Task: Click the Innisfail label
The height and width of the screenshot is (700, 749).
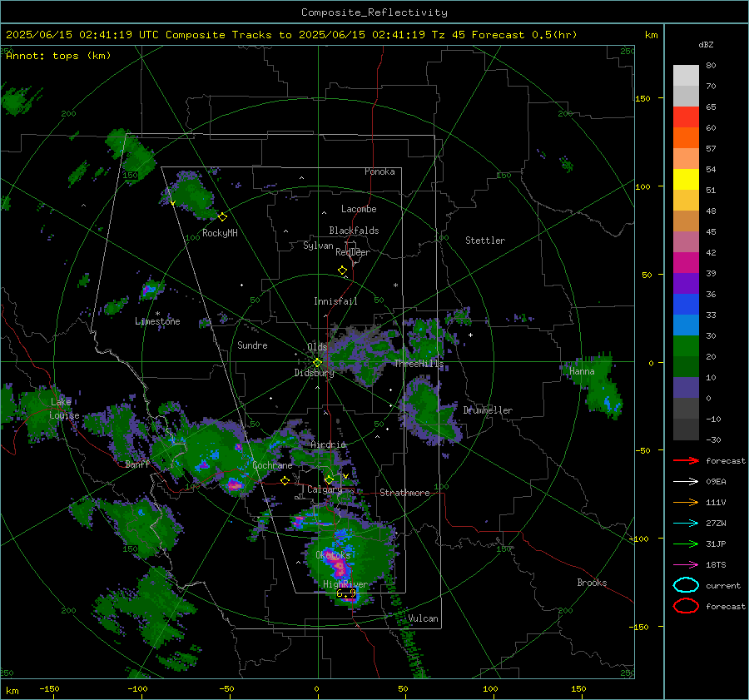Action: [x=335, y=301]
